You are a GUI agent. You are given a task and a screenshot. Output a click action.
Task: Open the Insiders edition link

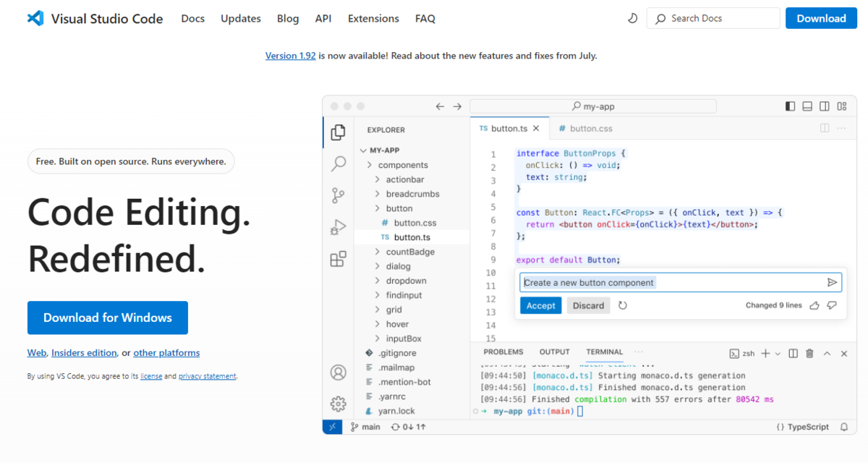tap(84, 353)
